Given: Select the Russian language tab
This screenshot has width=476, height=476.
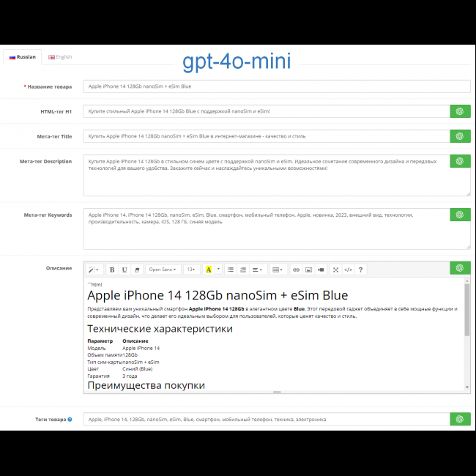Looking at the screenshot, I should [23, 56].
